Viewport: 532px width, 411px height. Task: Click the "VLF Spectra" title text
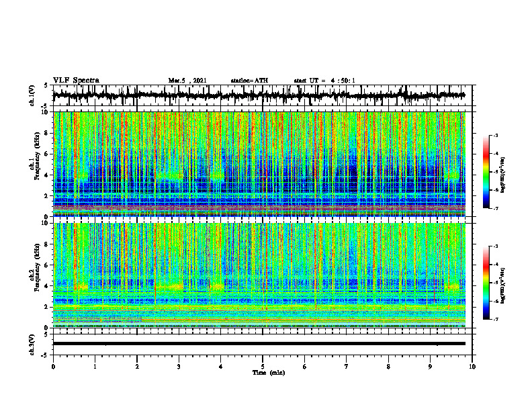point(76,81)
